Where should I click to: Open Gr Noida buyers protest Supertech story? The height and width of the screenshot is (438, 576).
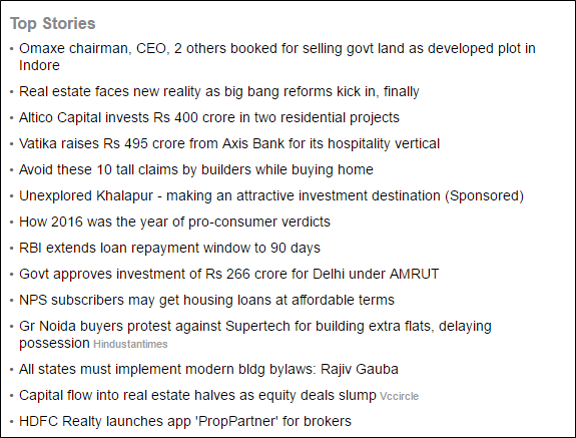pyautogui.click(x=255, y=334)
